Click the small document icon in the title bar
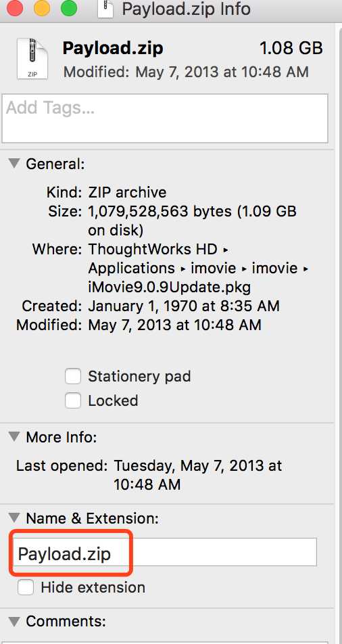The height and width of the screenshot is (644, 342). [106, 9]
